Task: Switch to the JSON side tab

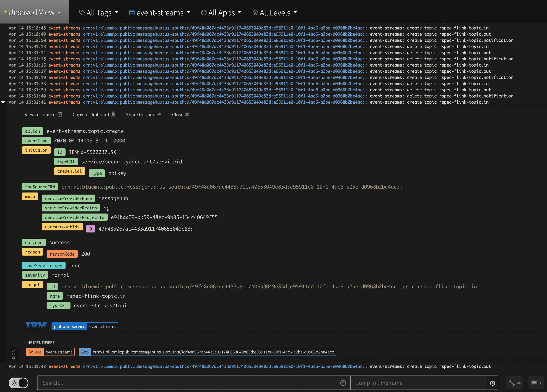Action: click(x=14, y=354)
